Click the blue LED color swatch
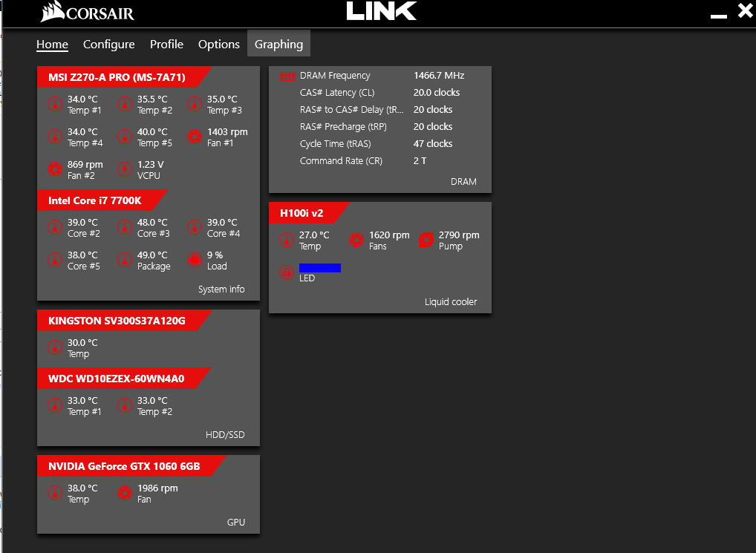Image resolution: width=756 pixels, height=553 pixels. tap(320, 268)
